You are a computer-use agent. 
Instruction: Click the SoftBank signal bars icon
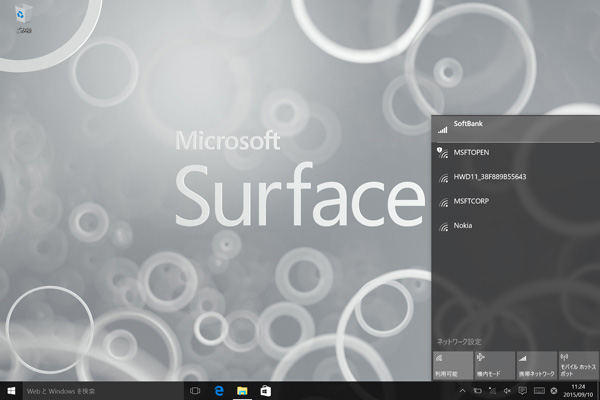[443, 130]
